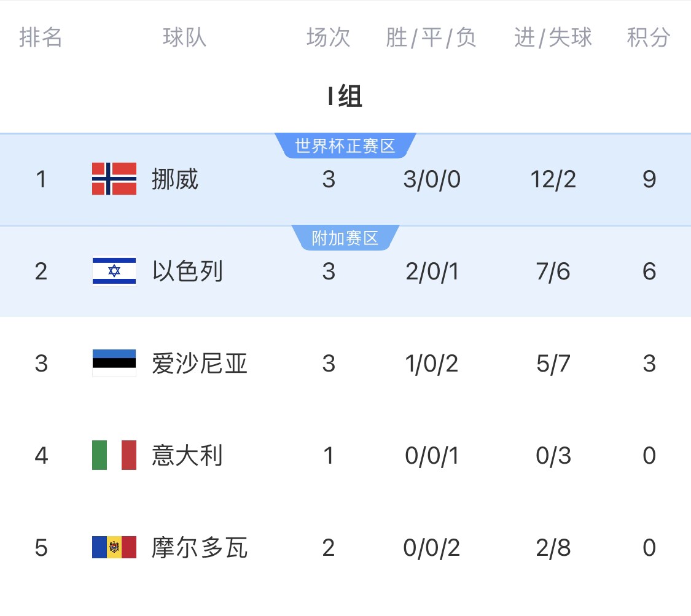Click the 进/失球 column header
This screenshot has height=616, width=691.
click(x=553, y=37)
